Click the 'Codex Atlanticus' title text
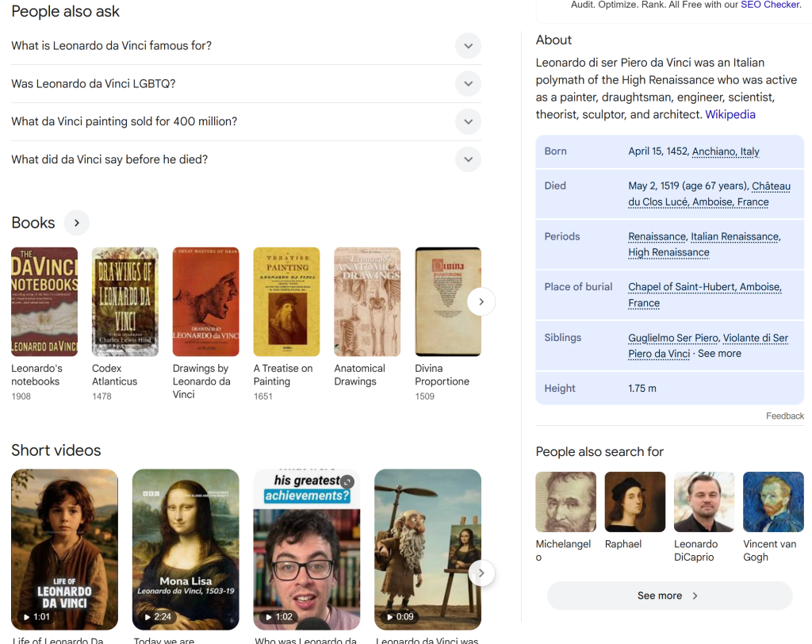Image resolution: width=812 pixels, height=644 pixels. (x=114, y=374)
